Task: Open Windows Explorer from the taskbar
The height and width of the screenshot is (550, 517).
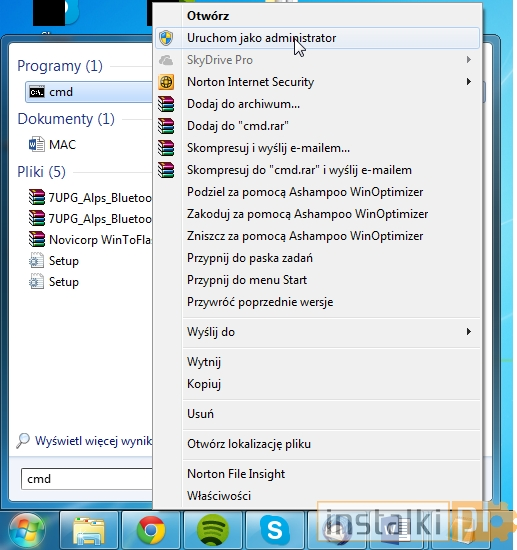Action: pyautogui.click(x=89, y=530)
